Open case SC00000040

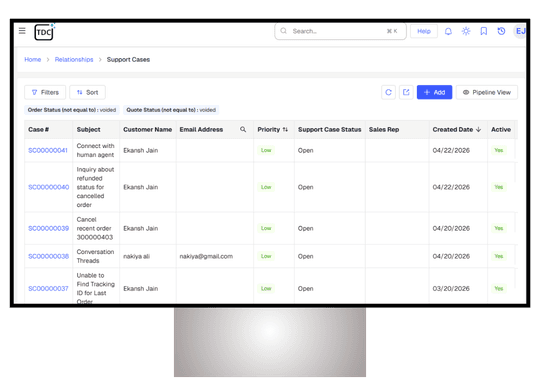point(49,187)
